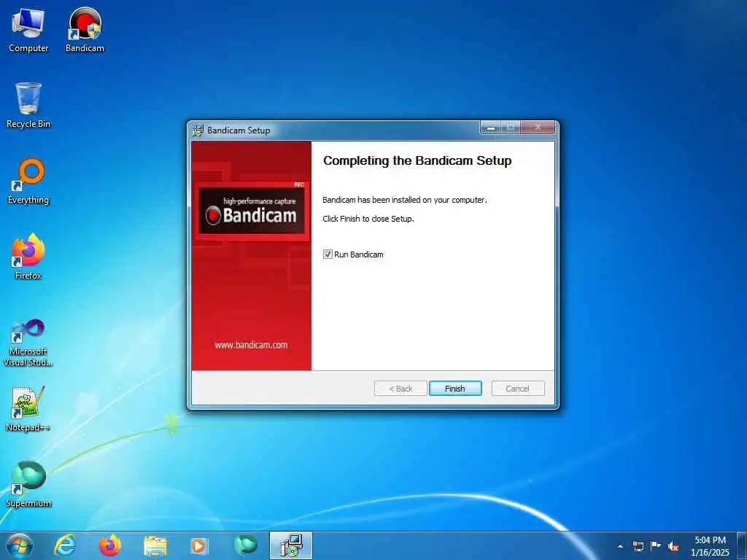
Task: Select the Supermium desktop shortcut
Action: click(28, 484)
